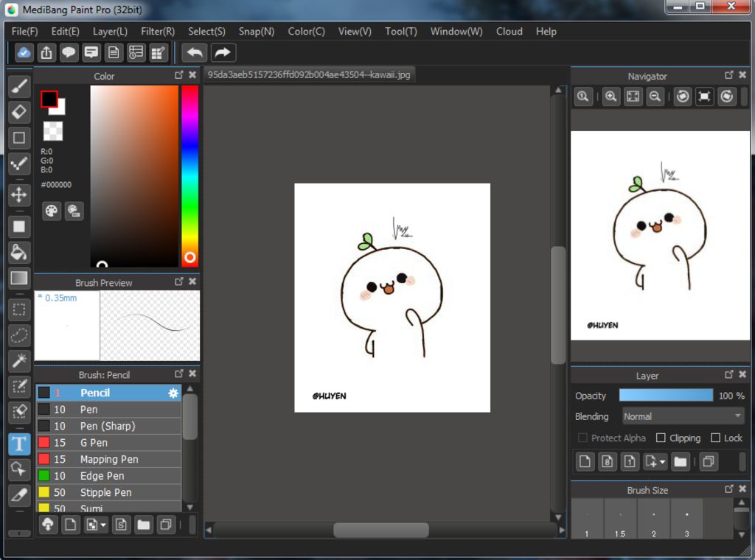
Task: Create a new layer in Layer panel
Action: [x=585, y=462]
